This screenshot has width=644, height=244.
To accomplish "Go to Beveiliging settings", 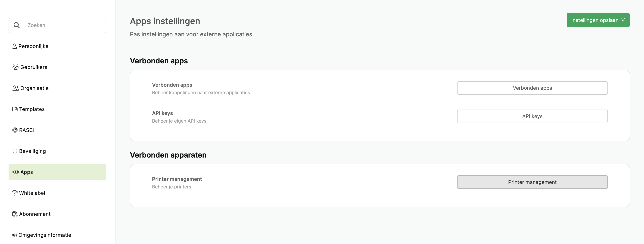I will 57,151.
